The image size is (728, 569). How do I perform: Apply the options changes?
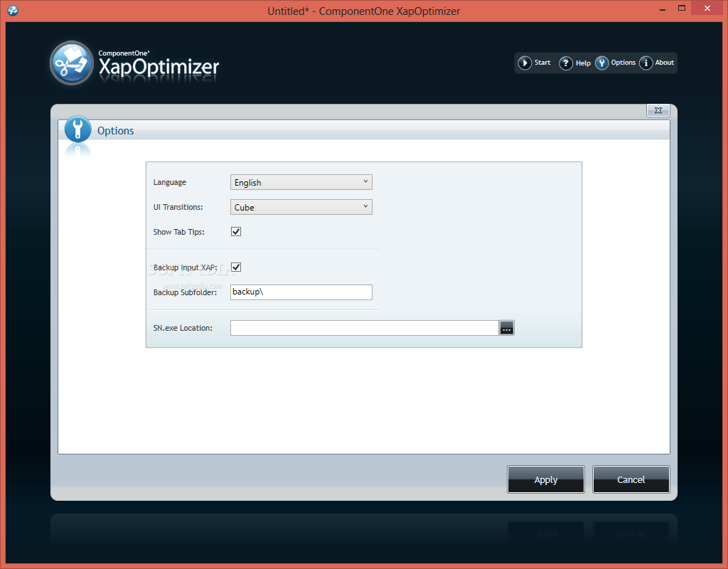tap(546, 479)
